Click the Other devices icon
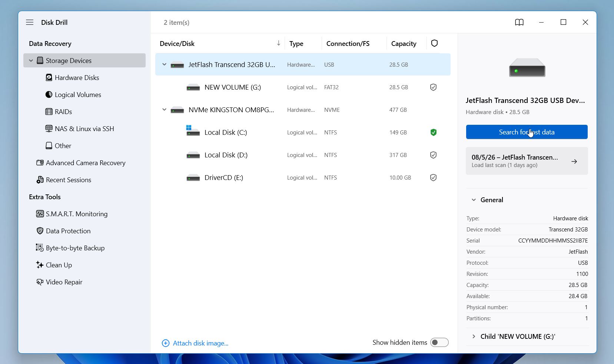Image resolution: width=614 pixels, height=364 pixels. 49,146
